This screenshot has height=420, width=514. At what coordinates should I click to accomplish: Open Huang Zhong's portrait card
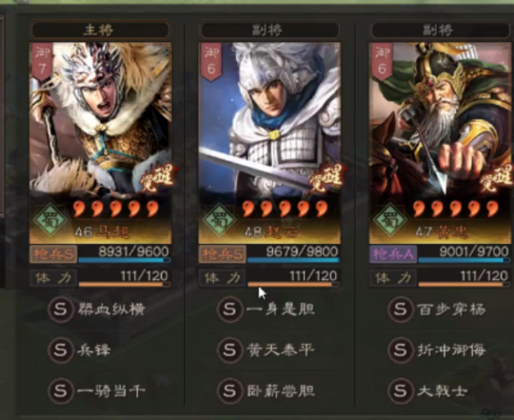[441, 143]
